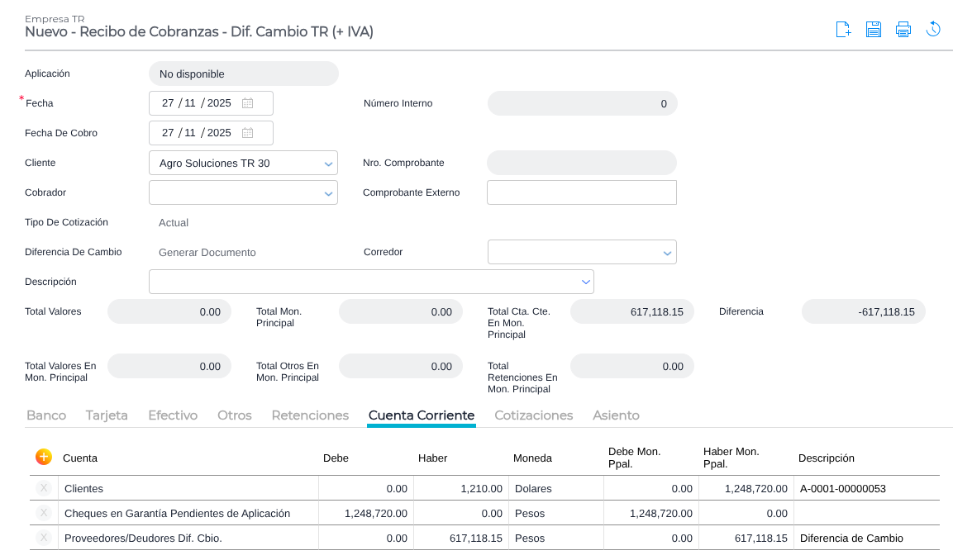Open the Descripción combo box
Viewport: 953px width, 560px height.
point(585,282)
